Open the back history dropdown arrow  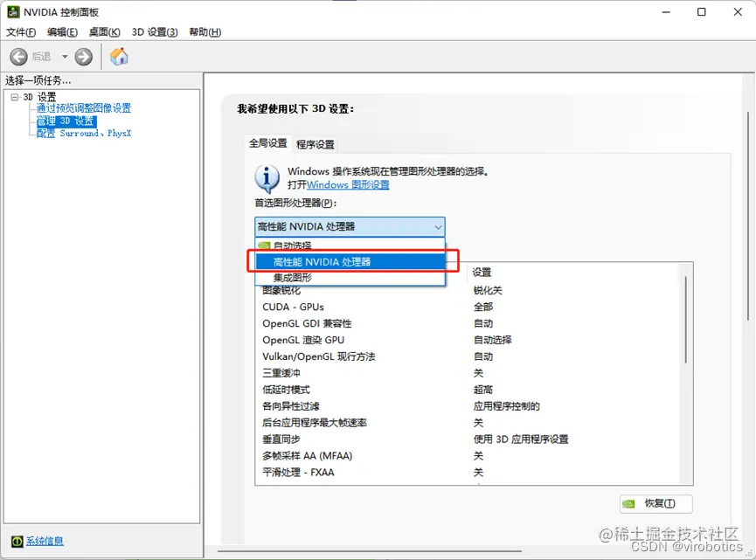point(65,57)
